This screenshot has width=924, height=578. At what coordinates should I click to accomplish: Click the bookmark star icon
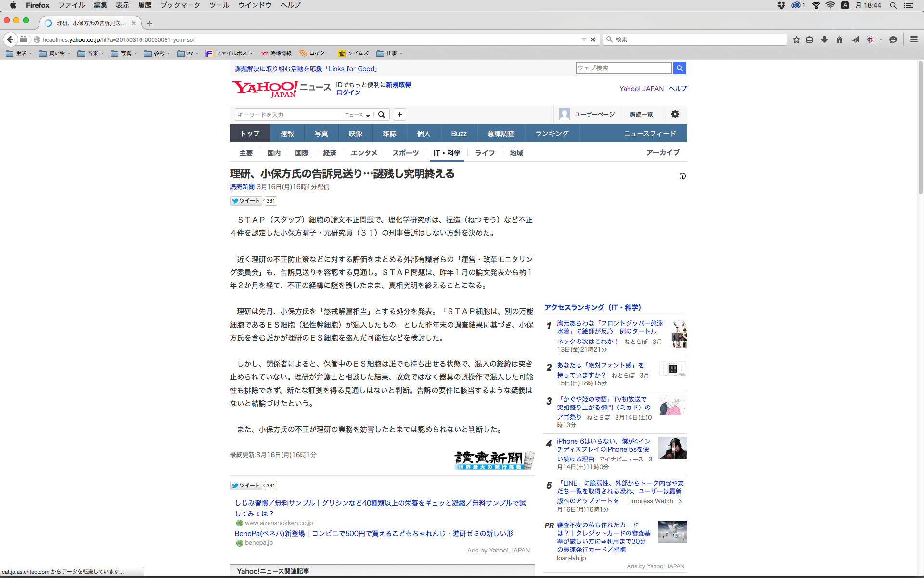pos(796,39)
